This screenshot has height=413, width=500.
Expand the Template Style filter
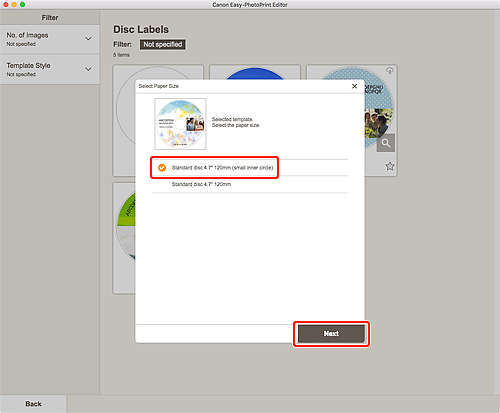point(50,69)
